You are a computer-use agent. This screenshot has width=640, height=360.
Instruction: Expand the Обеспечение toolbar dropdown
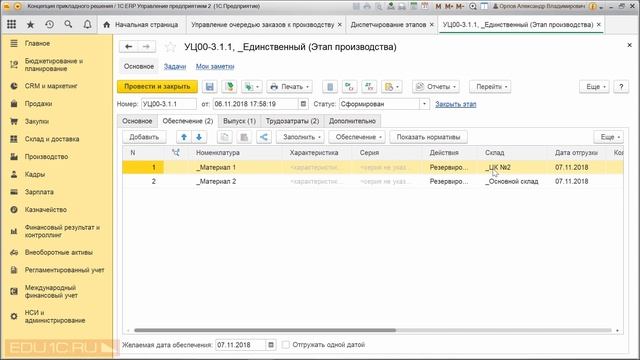click(x=357, y=137)
